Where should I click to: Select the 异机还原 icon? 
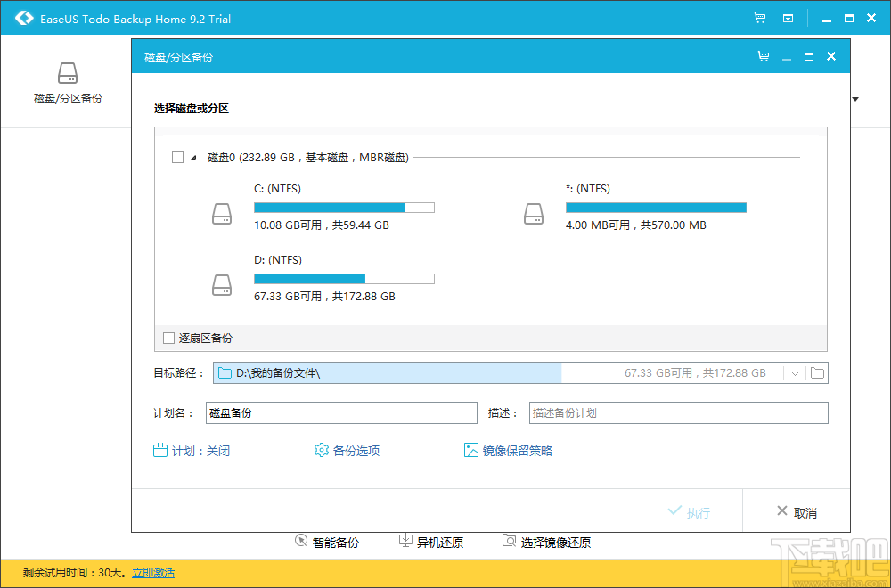[405, 541]
